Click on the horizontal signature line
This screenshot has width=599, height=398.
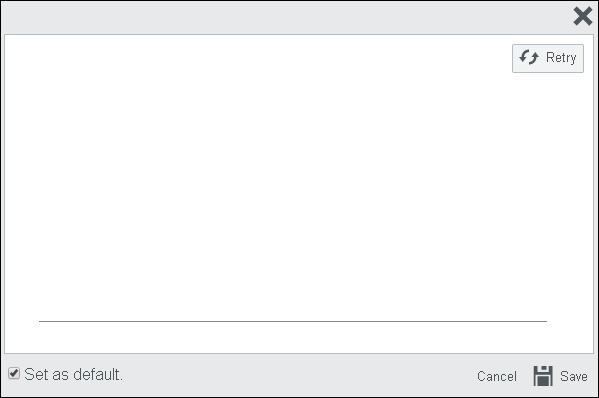(x=293, y=321)
